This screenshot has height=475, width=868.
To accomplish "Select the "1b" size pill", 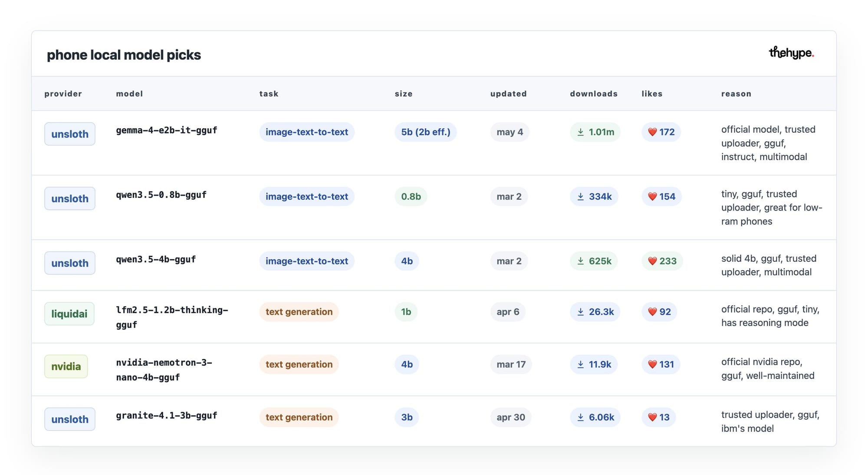I will click(406, 312).
